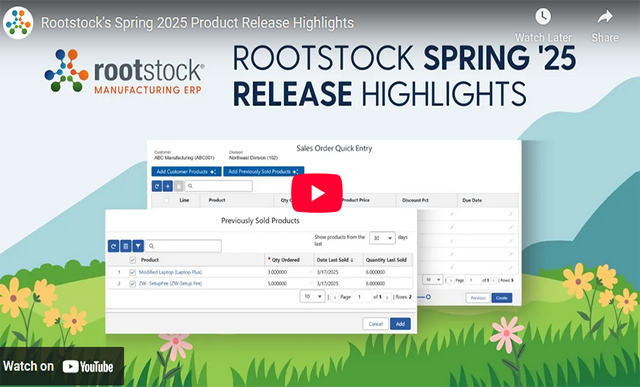The width and height of the screenshot is (640, 387).
Task: Click the progress slider handle near Previous
Action: point(428,297)
